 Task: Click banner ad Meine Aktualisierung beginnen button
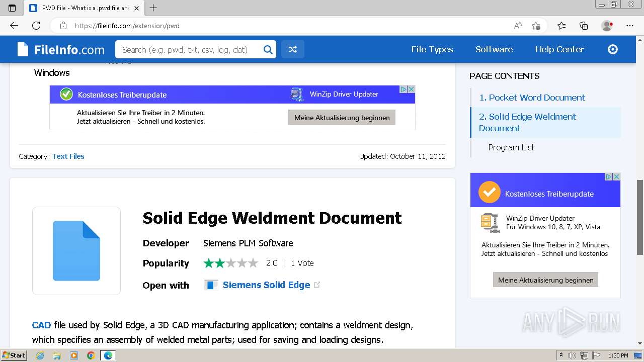pos(342,118)
